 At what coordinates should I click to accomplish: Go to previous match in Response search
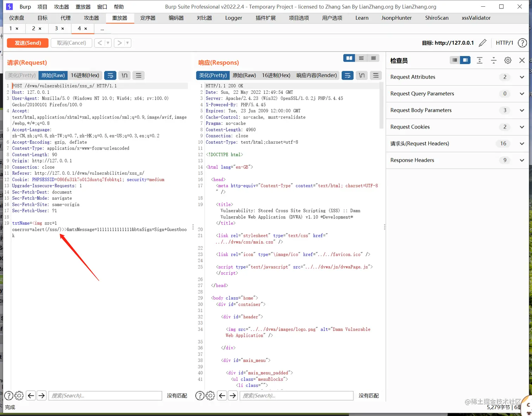coord(222,396)
